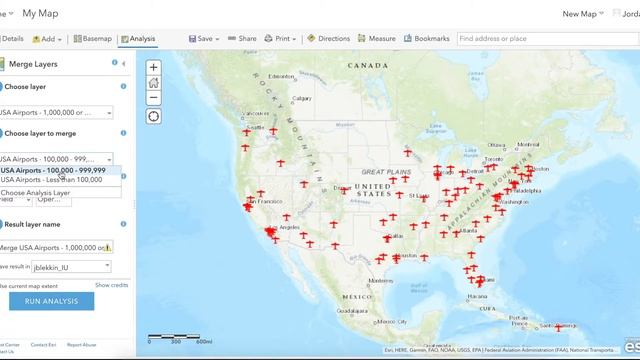Show help for Choose layer
This screenshot has height=360, width=640.
coord(123,87)
